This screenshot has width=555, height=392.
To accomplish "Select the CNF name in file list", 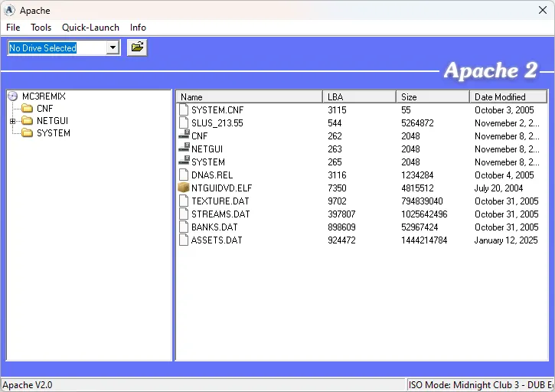I will click(199, 136).
